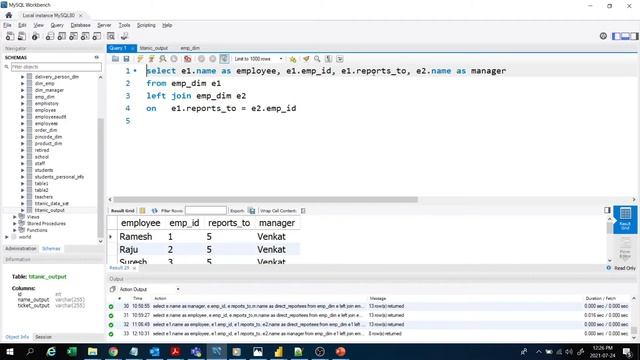The height and width of the screenshot is (360, 640).
Task: Switch to the Administration tab in Navigator
Action: tap(21, 249)
